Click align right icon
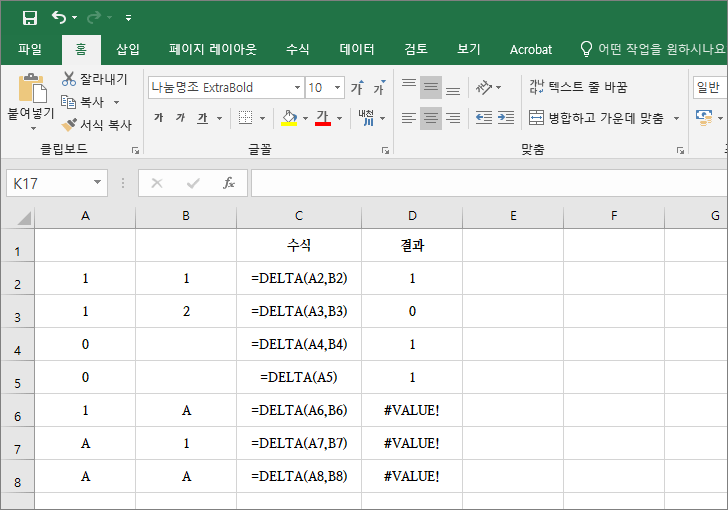 pyautogui.click(x=453, y=118)
